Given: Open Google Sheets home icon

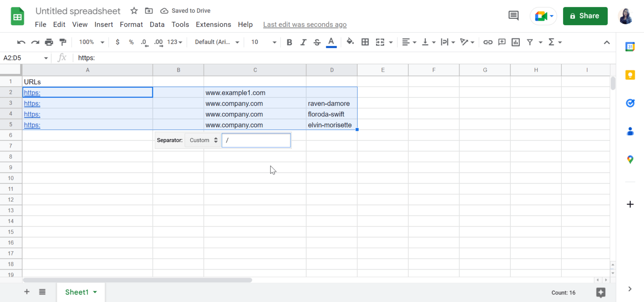Looking at the screenshot, I should click(x=18, y=17).
